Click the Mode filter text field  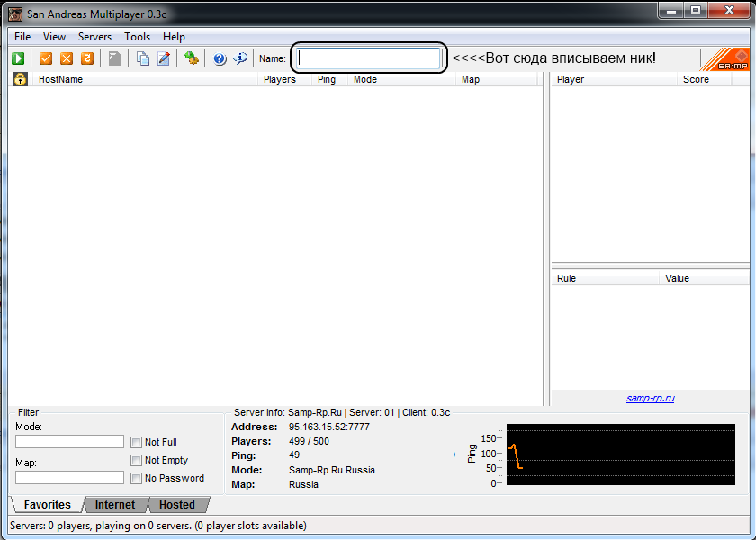[70, 442]
